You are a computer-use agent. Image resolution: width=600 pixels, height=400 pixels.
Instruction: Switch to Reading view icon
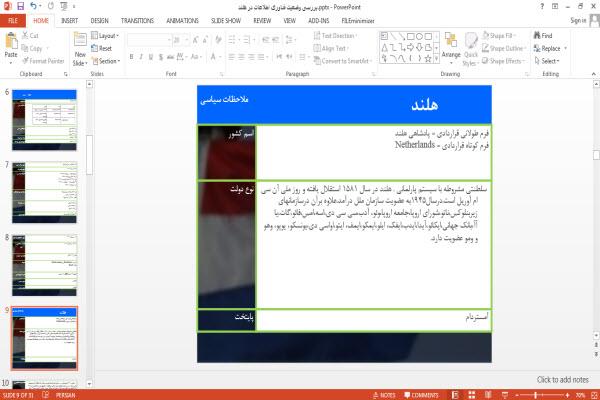[488, 395]
